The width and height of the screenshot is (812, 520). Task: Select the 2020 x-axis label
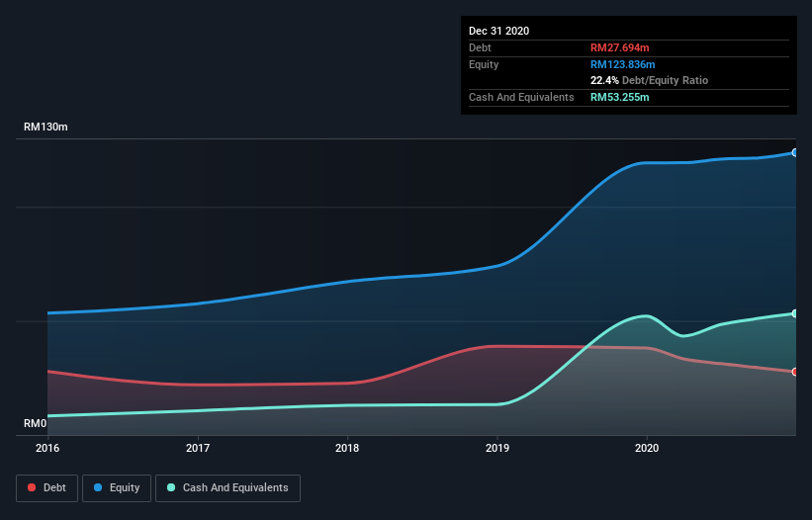coord(647,448)
